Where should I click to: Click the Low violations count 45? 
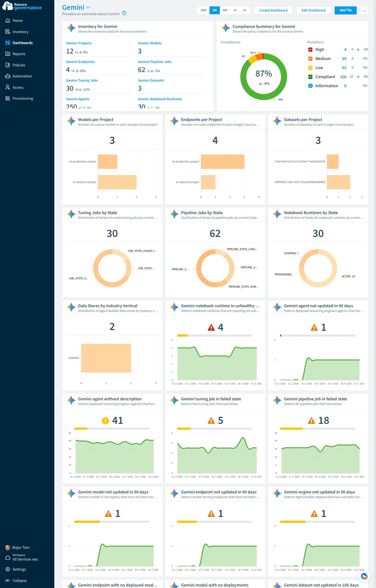click(x=344, y=68)
